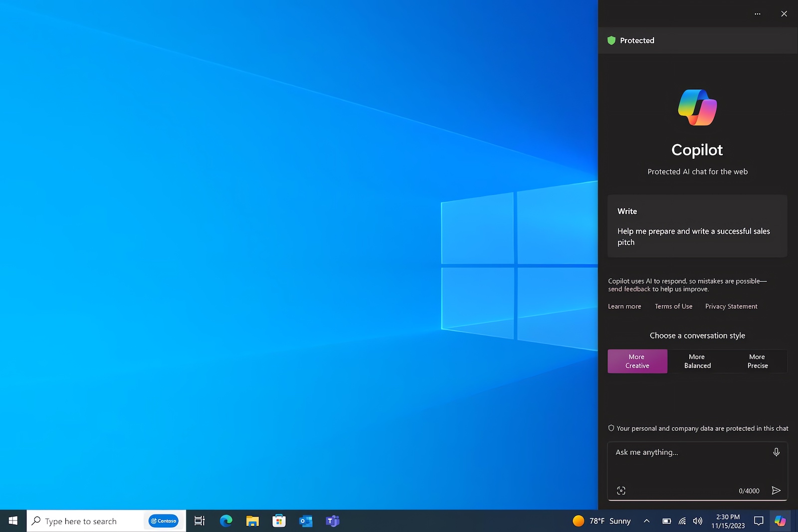This screenshot has width=798, height=532.
Task: Select the screen capture icon near the input
Action: [x=620, y=490]
